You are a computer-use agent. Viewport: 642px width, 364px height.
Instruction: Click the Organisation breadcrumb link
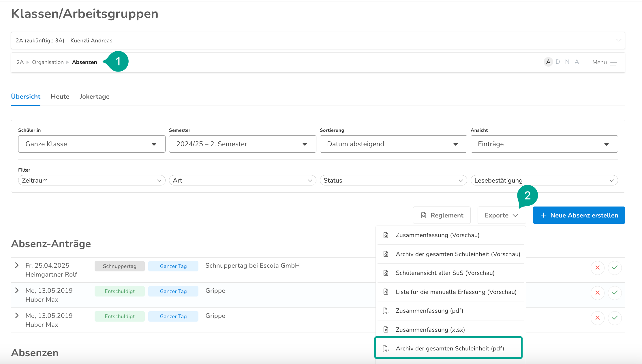pyautogui.click(x=48, y=62)
